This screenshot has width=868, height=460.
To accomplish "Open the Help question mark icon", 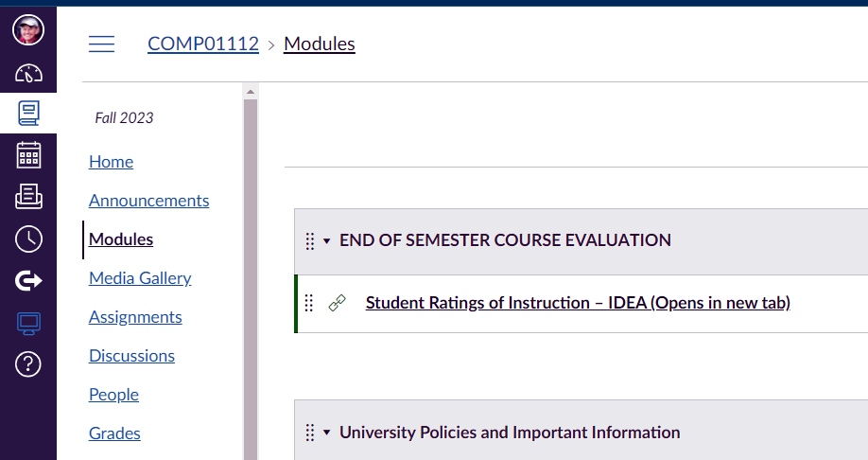I will pos(28,363).
